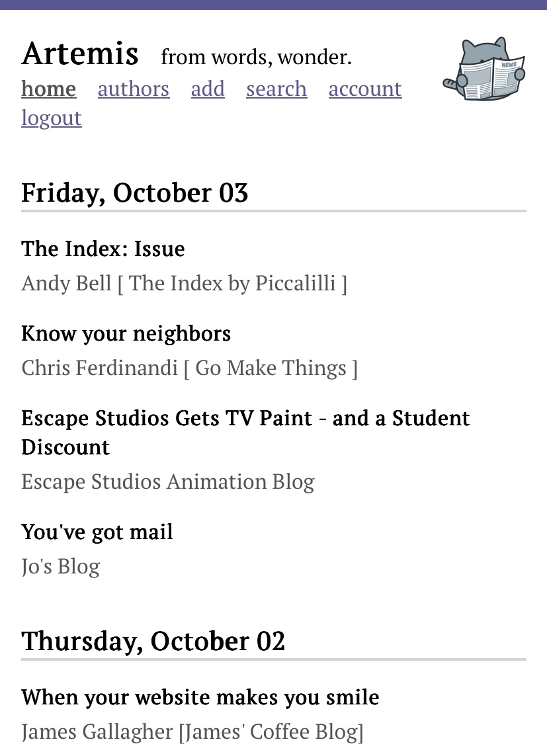Open Chris Ferdinandi Go Make Things author
This screenshot has height=756, width=547.
tap(189, 368)
